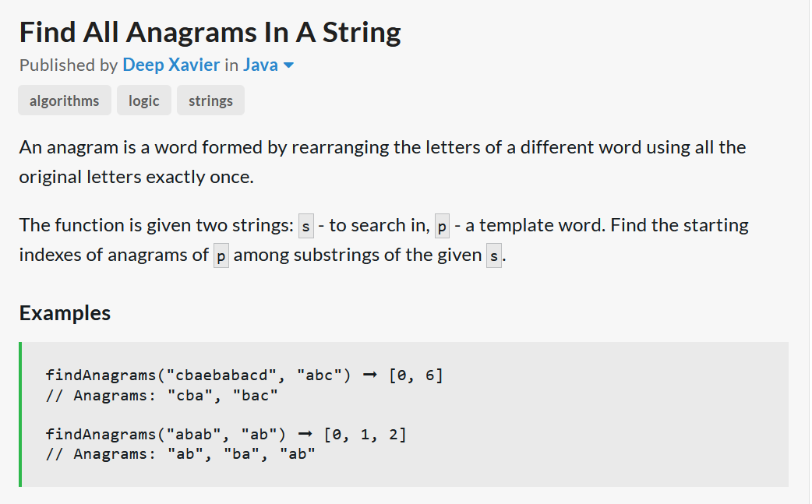Image resolution: width=812 pixels, height=504 pixels.
Task: Select the "algorithms" tag
Action: pyautogui.click(x=64, y=100)
